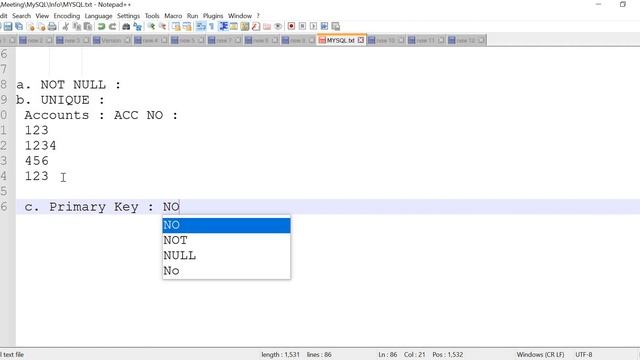Click the restore window button
This screenshot has height=360, width=640.
623,4
